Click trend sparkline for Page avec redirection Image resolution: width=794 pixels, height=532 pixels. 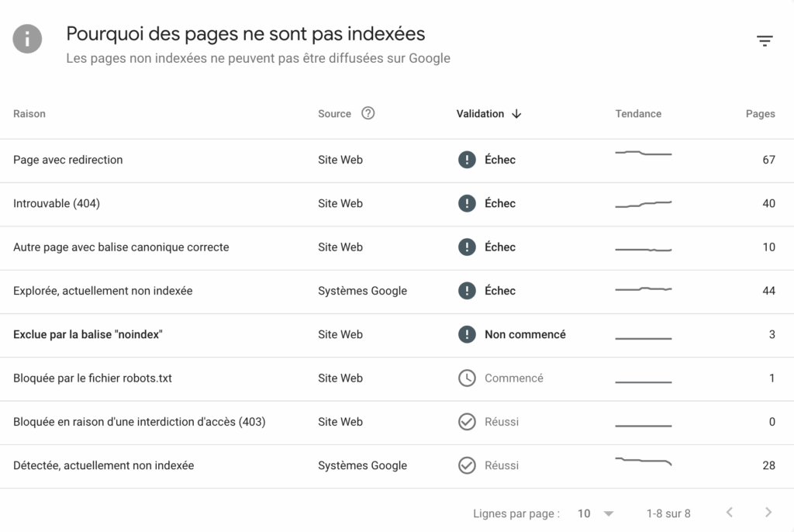pyautogui.click(x=643, y=154)
